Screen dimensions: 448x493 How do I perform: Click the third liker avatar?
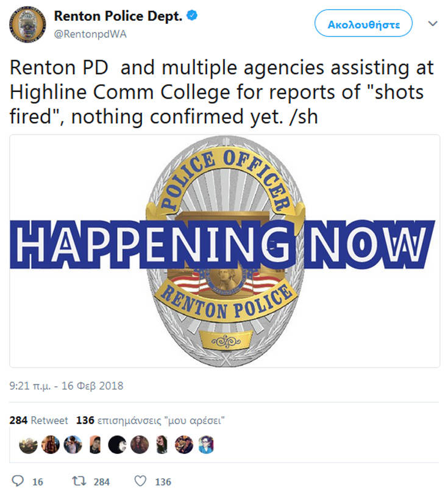pyautogui.click(x=71, y=445)
